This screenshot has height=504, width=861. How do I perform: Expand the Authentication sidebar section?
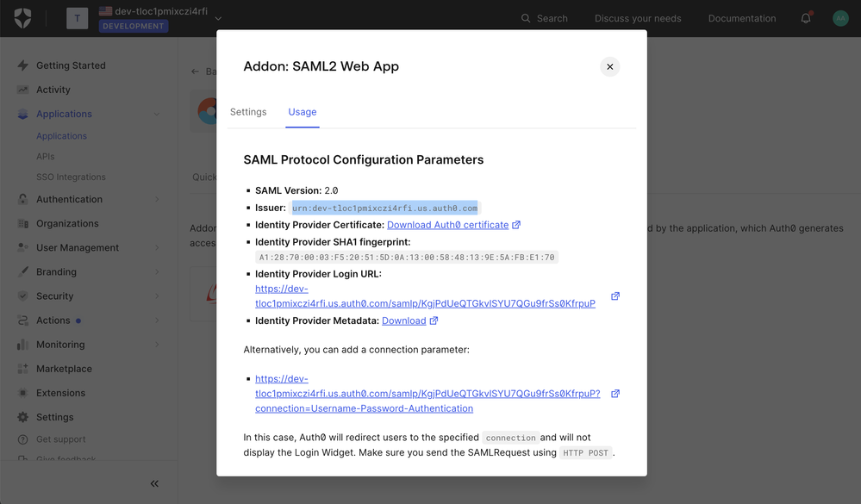(x=157, y=199)
